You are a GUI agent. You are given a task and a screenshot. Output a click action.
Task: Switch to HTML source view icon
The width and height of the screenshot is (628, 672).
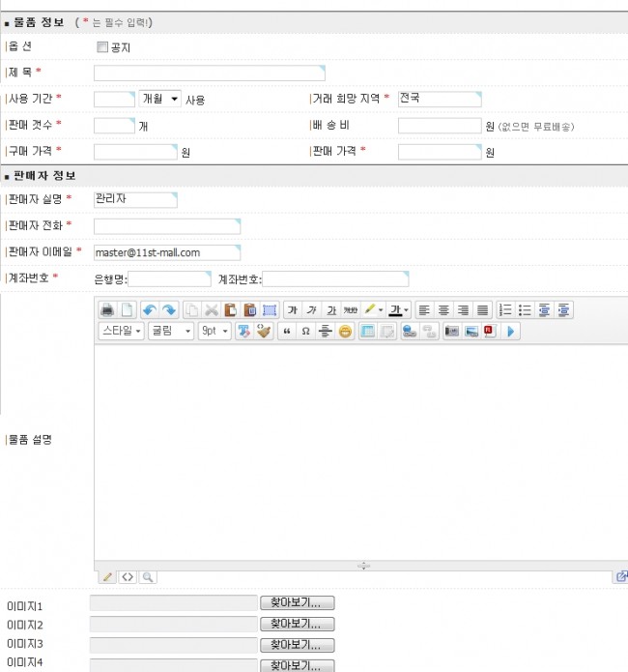(127, 576)
